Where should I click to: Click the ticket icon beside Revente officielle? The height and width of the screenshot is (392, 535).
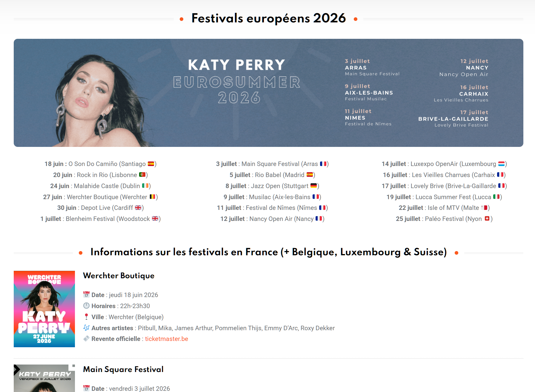tap(86, 339)
